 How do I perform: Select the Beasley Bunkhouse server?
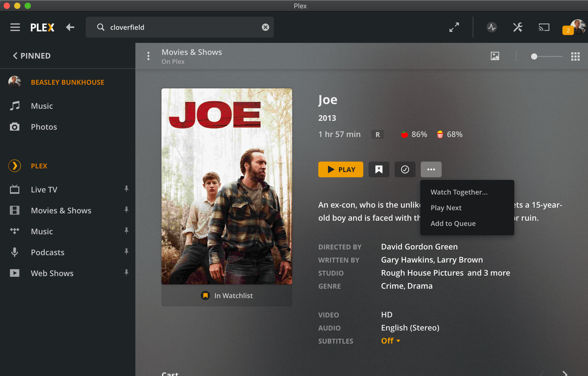point(67,82)
